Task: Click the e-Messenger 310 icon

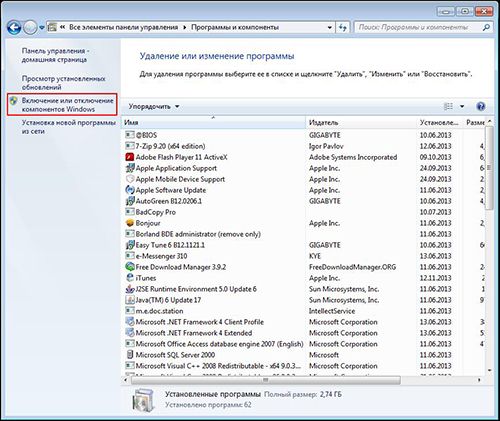Action: tap(130, 256)
